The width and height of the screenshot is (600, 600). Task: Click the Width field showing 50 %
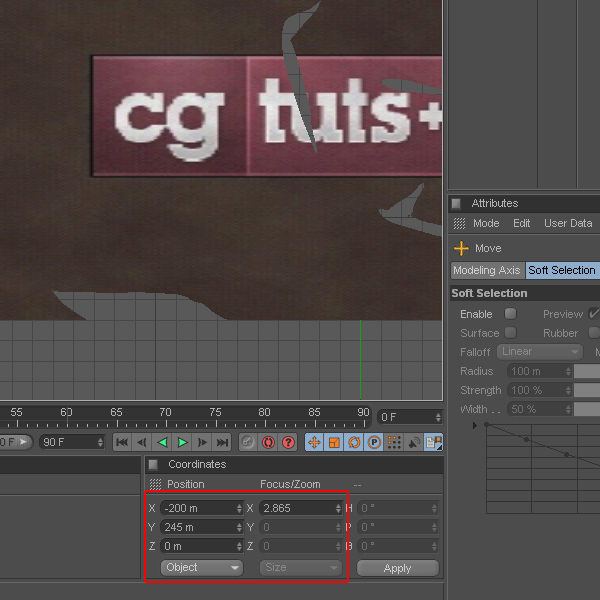540,409
